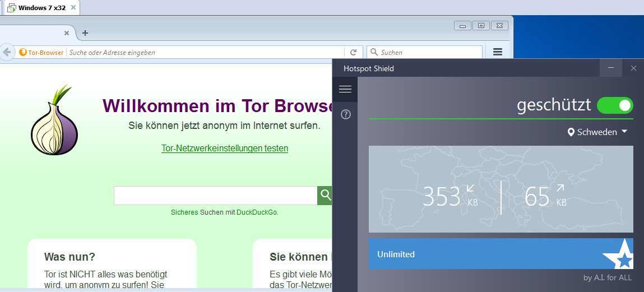Open Tor-Netzwerkeinstellungen testen link
Screen dimensions: 644x292
[225, 149]
